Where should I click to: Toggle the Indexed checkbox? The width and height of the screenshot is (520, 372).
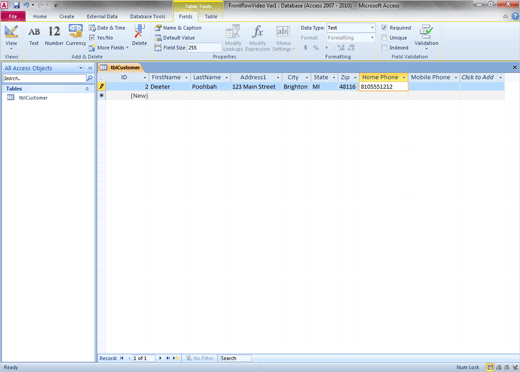coord(384,48)
